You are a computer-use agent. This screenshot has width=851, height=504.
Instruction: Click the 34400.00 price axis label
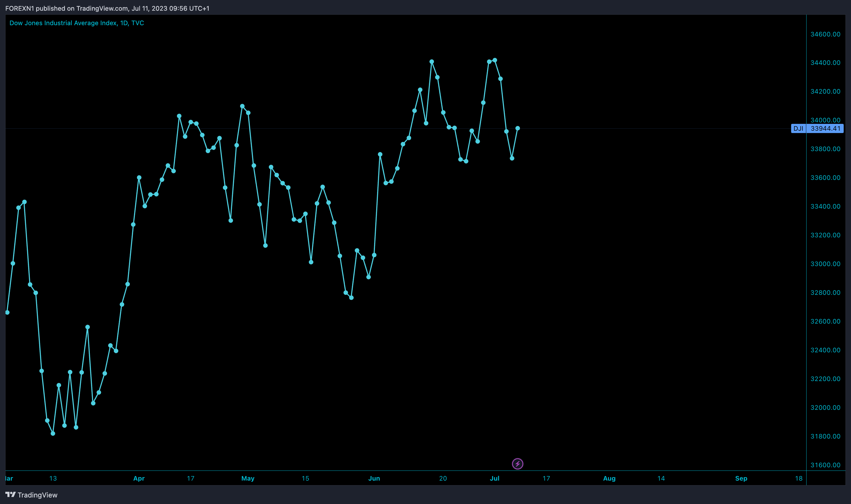pyautogui.click(x=825, y=63)
